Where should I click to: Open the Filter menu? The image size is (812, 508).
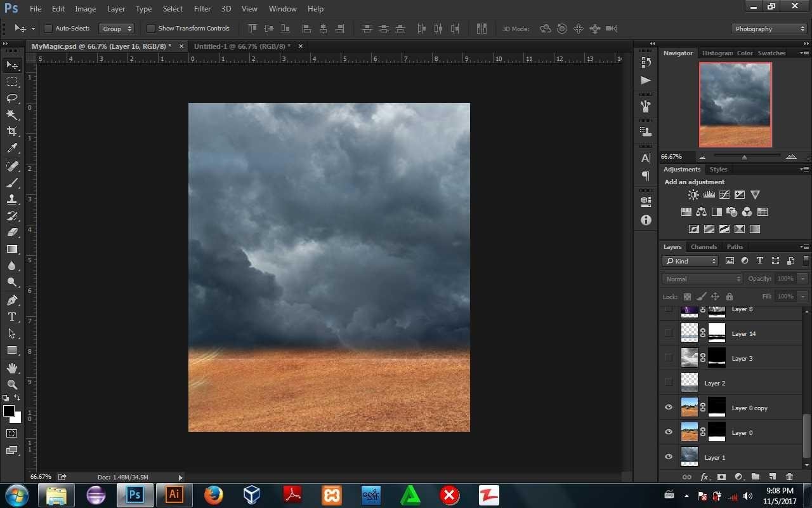point(202,9)
